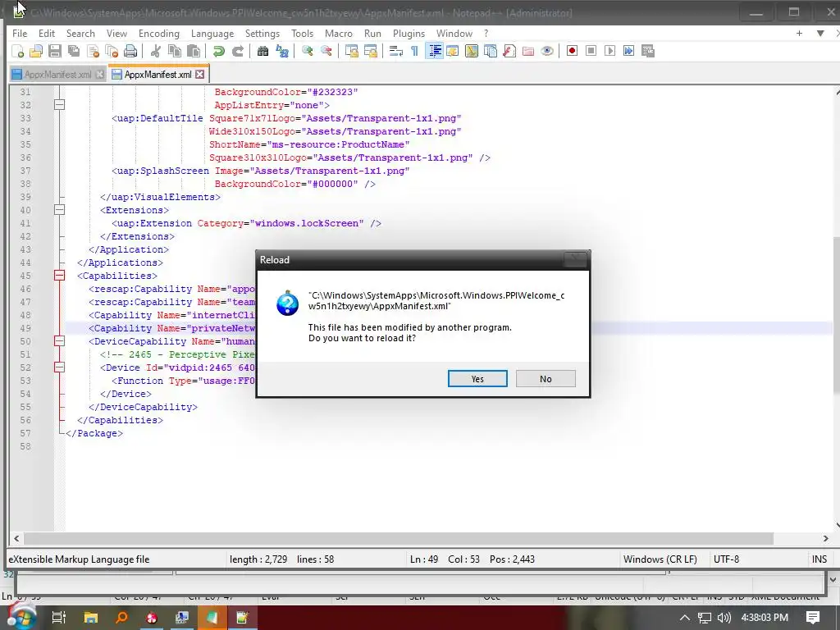Open the Function List toolbar icon
The height and width of the screenshot is (630, 840).
[x=509, y=51]
